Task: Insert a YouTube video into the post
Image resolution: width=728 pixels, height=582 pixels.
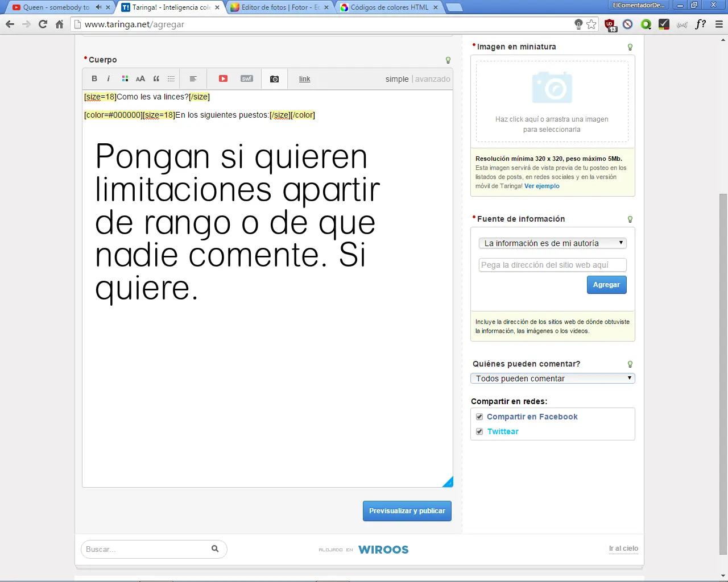Action: tap(224, 79)
